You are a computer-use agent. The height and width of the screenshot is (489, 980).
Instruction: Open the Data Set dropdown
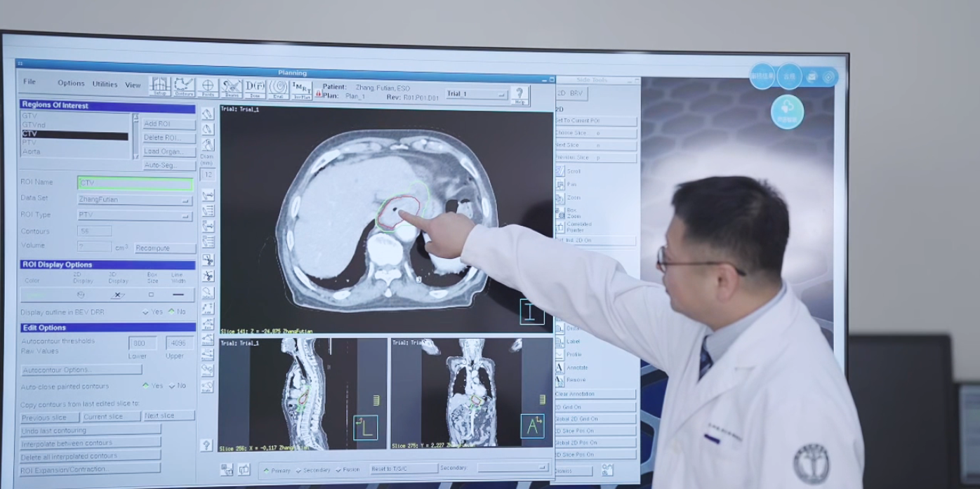[x=135, y=200]
